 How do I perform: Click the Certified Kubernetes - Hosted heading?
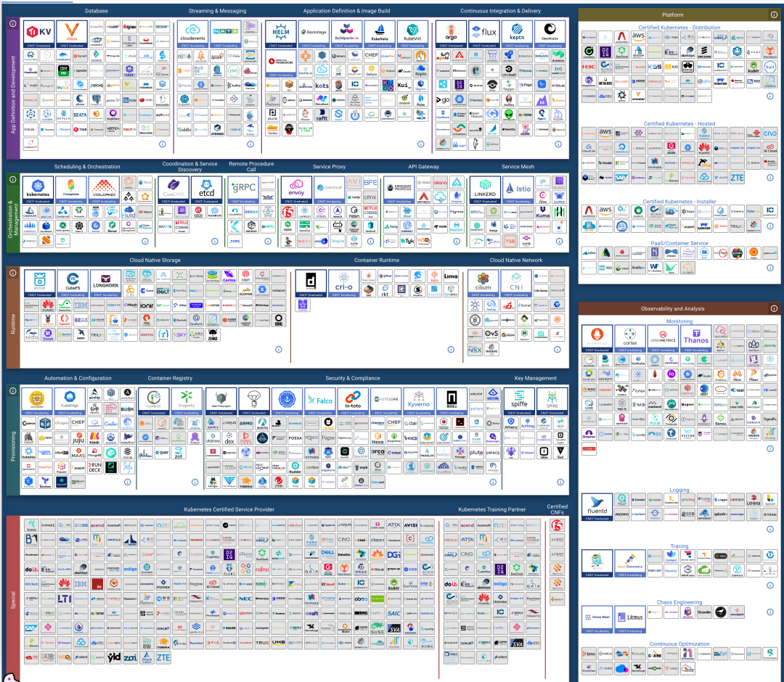(x=679, y=123)
